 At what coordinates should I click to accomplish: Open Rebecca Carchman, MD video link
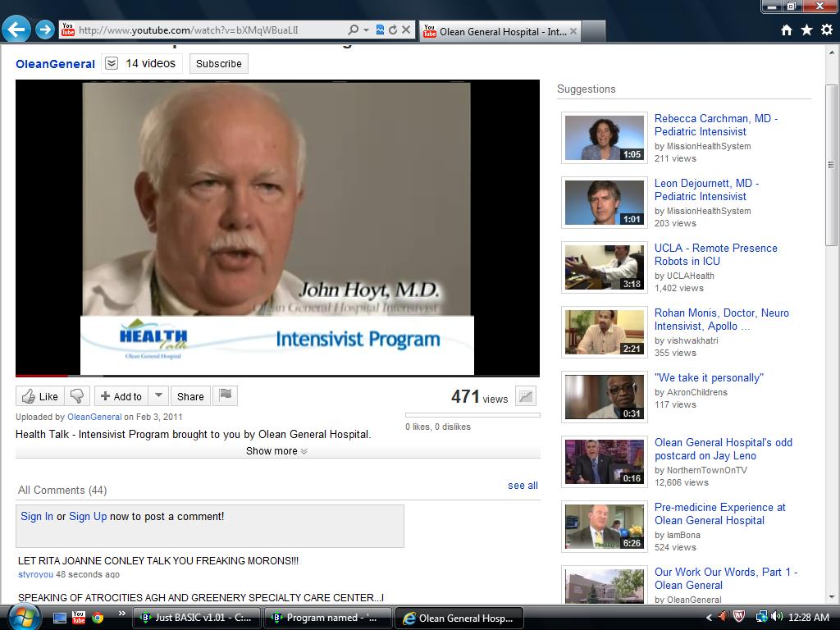tap(715, 125)
